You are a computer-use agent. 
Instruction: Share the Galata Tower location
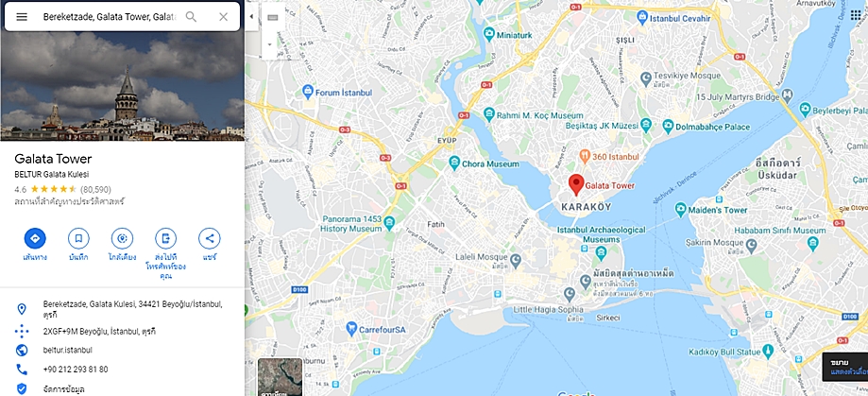tap(210, 238)
